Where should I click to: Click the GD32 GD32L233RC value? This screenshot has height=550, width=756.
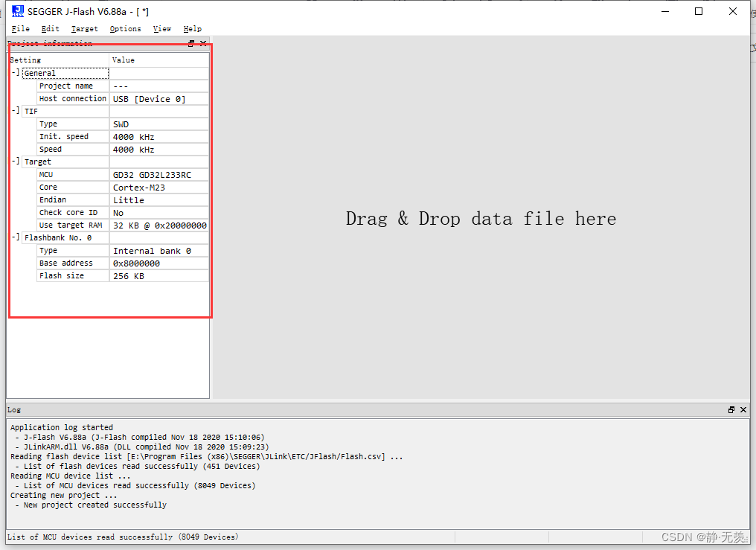pos(159,175)
